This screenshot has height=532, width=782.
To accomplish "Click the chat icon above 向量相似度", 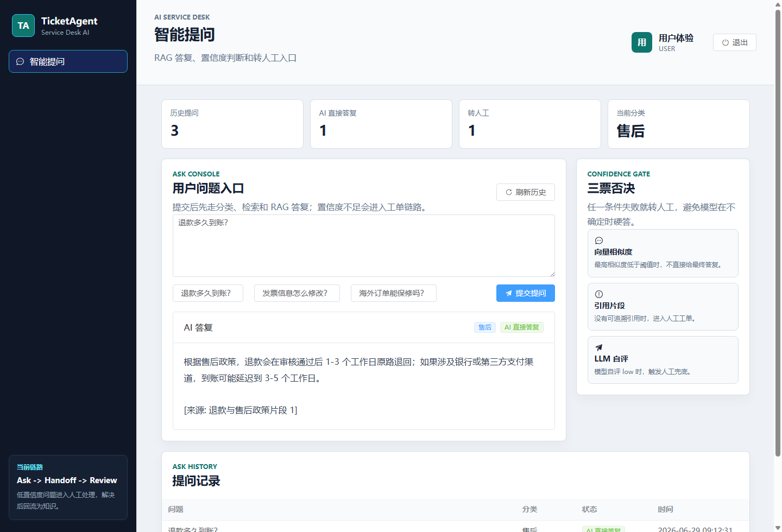I will (599, 240).
